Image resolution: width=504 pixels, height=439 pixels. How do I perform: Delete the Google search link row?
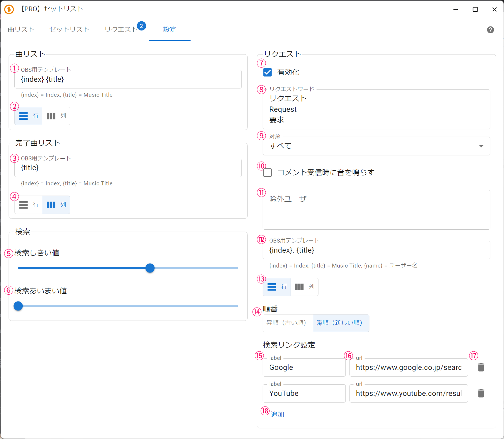pyautogui.click(x=481, y=367)
